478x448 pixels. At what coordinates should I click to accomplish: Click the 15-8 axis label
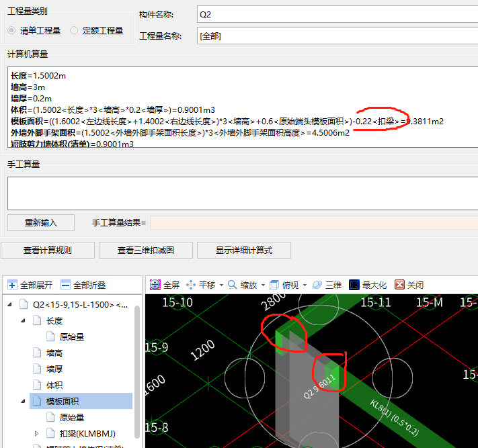click(157, 427)
